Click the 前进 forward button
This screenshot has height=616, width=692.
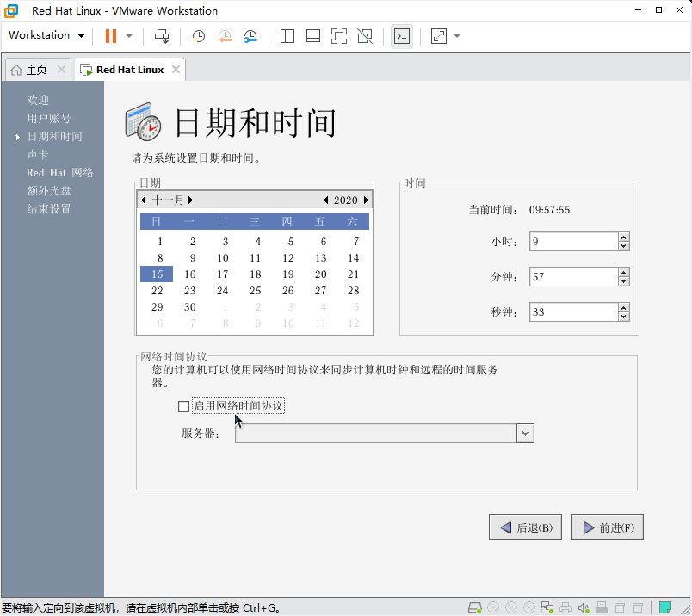(607, 527)
